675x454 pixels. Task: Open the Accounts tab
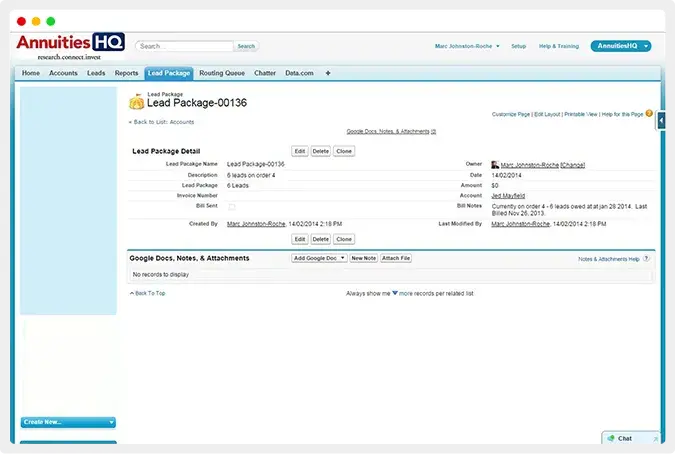pos(63,73)
